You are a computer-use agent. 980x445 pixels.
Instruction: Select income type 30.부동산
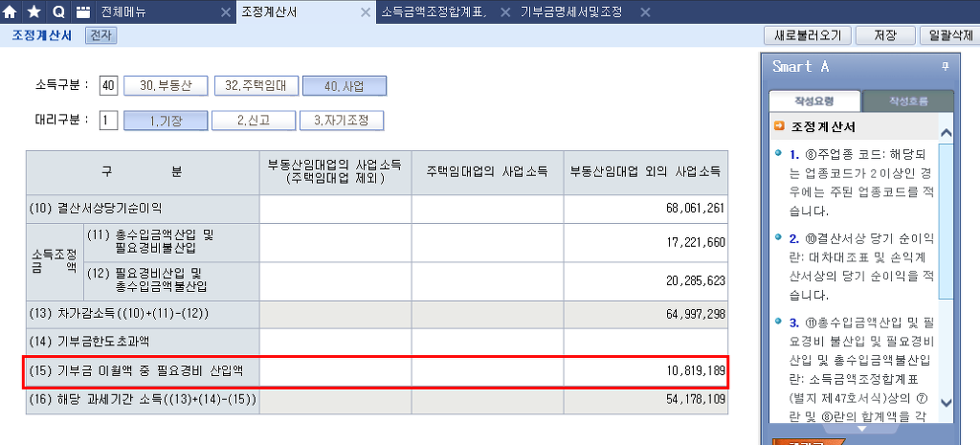point(166,86)
